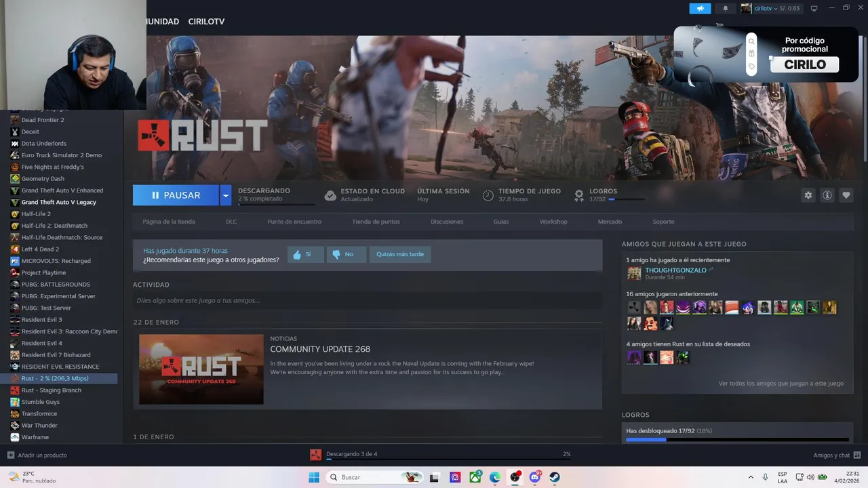Open the Mercado tab

pos(610,222)
